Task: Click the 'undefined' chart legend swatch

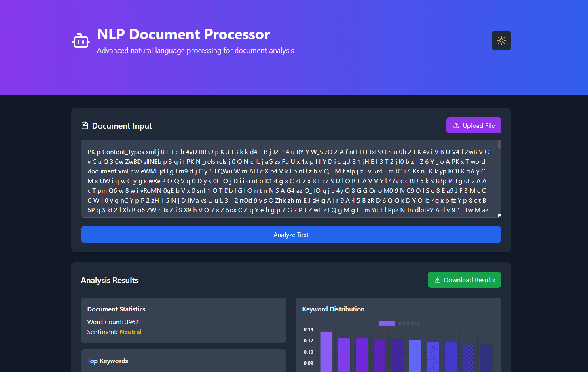Action: click(387, 323)
